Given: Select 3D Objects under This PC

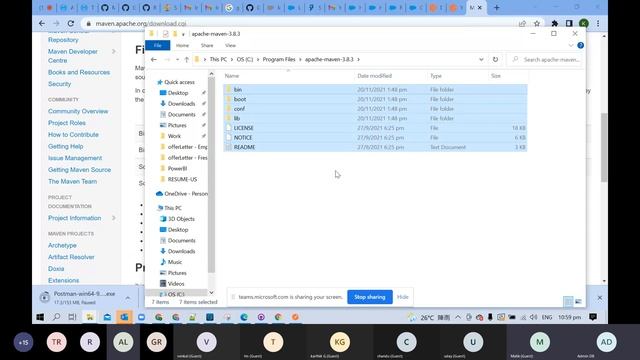Looking at the screenshot, I should (x=178, y=219).
